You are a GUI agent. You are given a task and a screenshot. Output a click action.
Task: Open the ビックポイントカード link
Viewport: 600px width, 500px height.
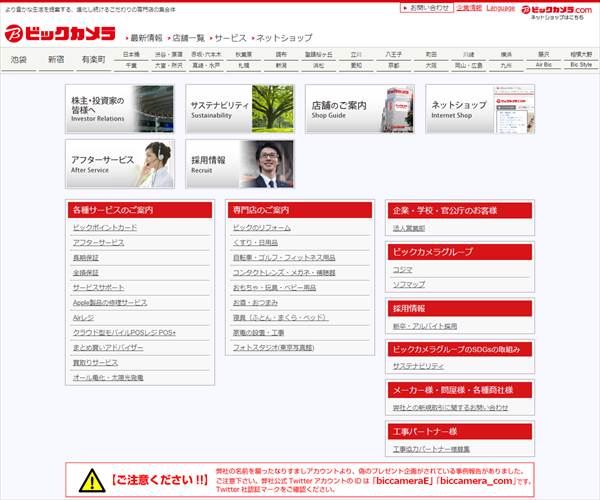pyautogui.click(x=105, y=228)
